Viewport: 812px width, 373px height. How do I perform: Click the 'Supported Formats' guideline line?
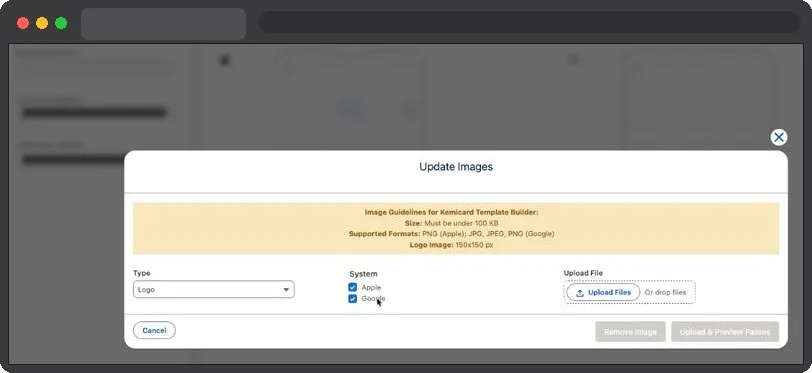pos(451,234)
